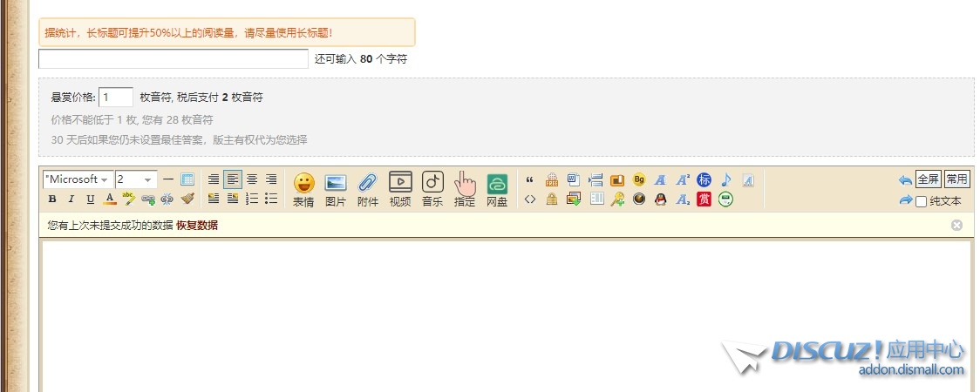Open the 表情 emoticon picker
The height and width of the screenshot is (392, 980).
(303, 189)
